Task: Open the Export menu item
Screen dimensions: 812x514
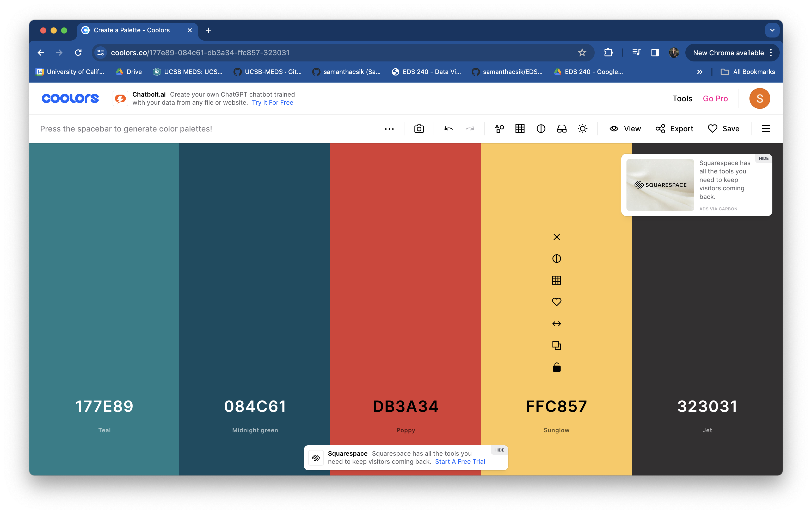Action: point(674,129)
